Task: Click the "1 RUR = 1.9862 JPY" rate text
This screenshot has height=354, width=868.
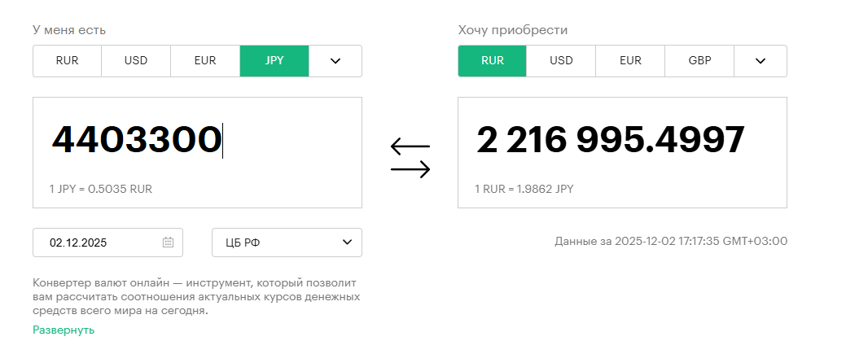Action: [524, 189]
